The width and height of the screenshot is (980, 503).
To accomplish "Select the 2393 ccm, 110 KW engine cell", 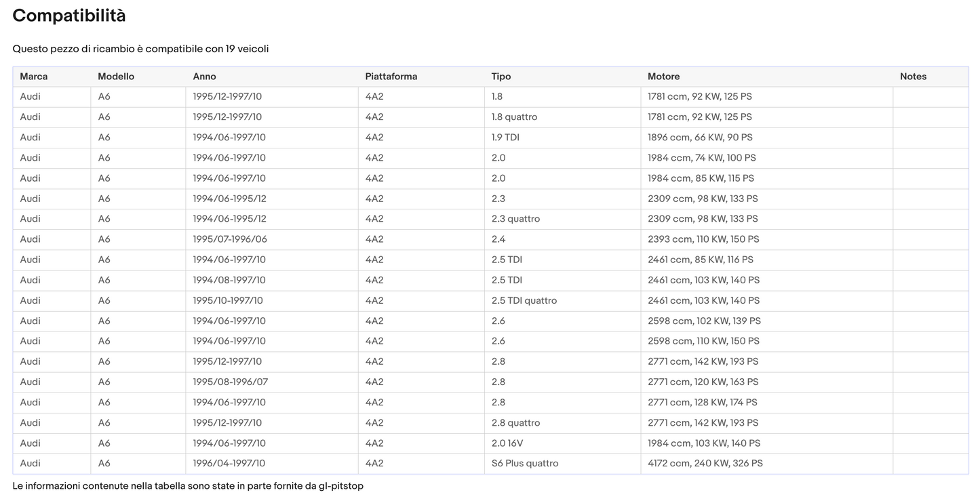I will pyautogui.click(x=703, y=239).
